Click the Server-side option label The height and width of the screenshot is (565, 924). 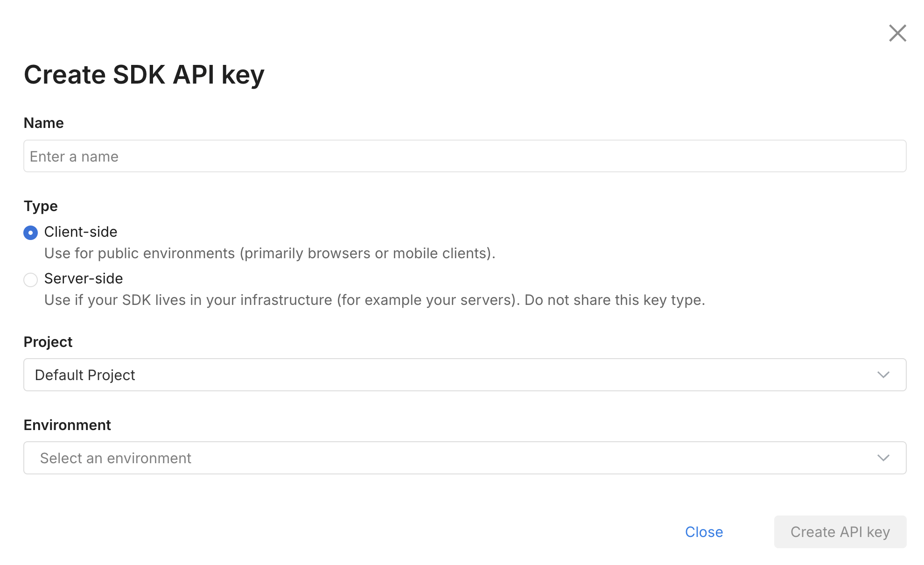coord(83,278)
